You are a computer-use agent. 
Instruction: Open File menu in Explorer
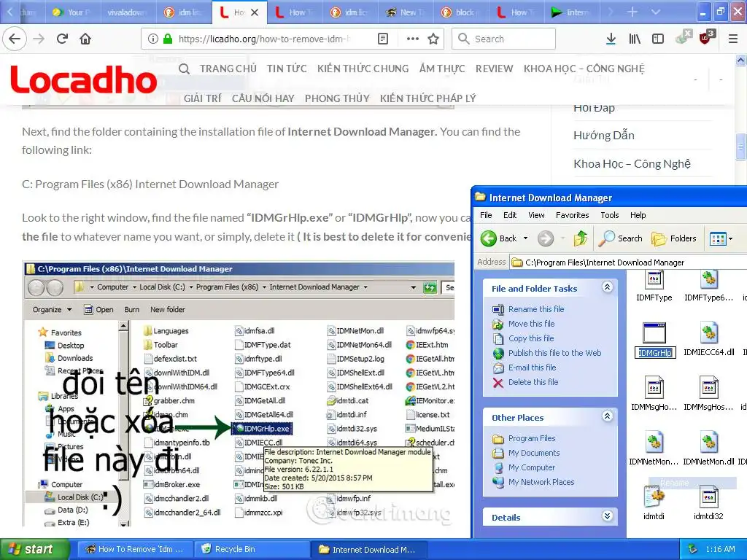486,215
